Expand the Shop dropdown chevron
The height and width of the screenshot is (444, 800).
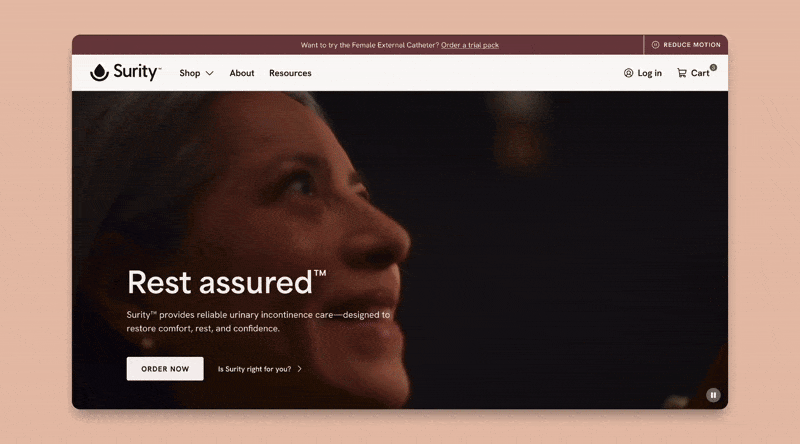point(209,73)
